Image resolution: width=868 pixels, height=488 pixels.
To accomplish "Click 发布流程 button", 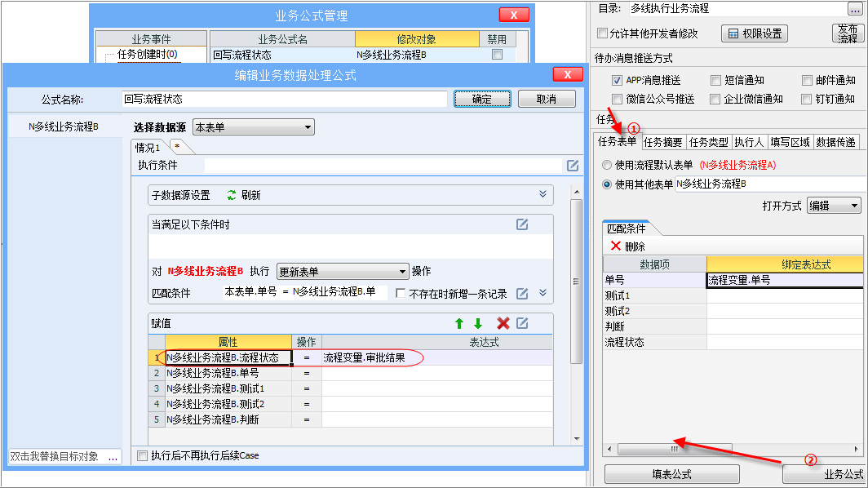I will coord(847,33).
